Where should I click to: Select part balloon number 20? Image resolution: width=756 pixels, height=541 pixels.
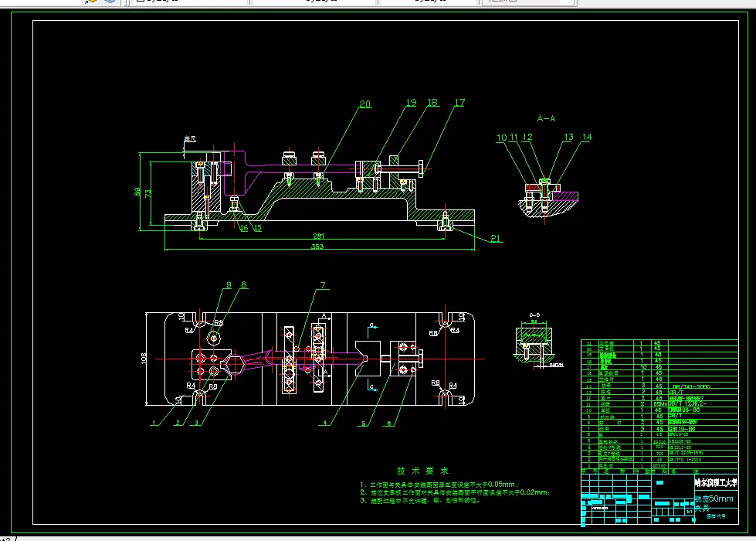tap(365, 104)
